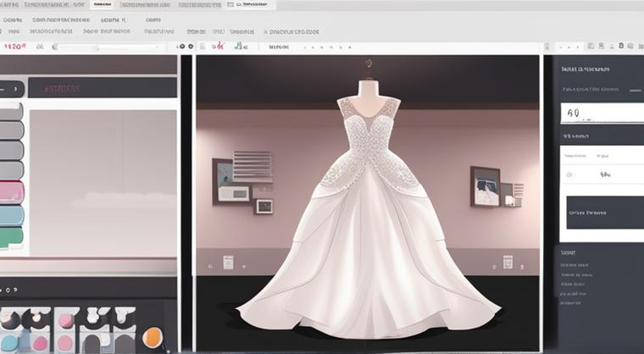Click the document icon at canvas lower right

pos(508,262)
